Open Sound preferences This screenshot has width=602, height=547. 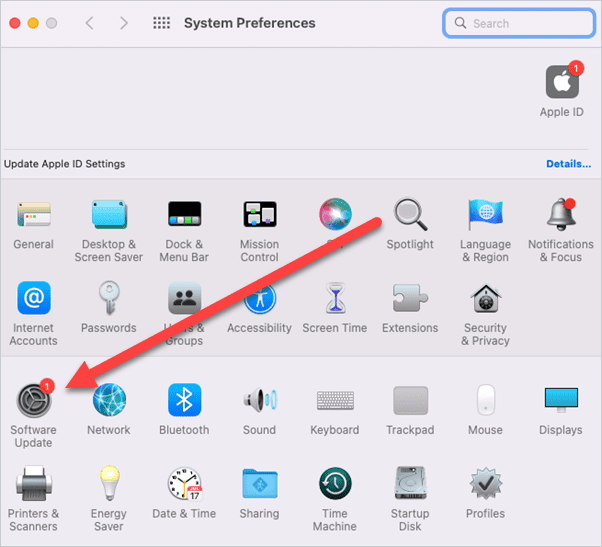[x=260, y=400]
